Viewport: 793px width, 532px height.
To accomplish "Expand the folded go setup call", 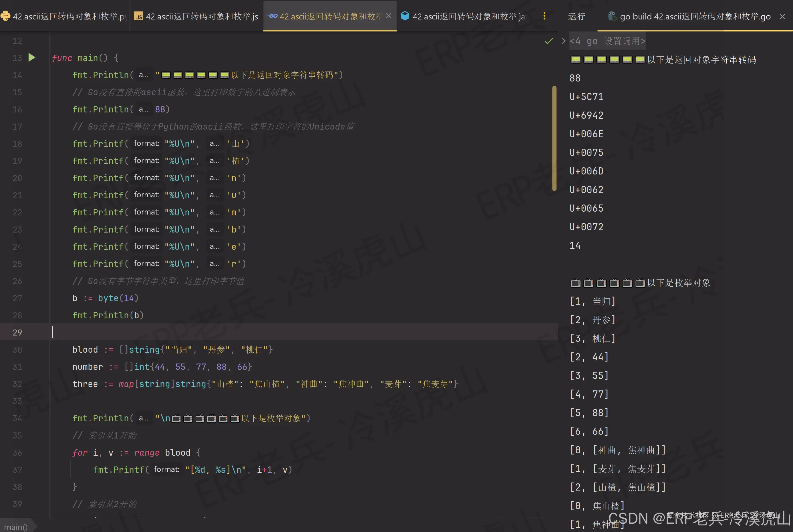I will point(563,41).
